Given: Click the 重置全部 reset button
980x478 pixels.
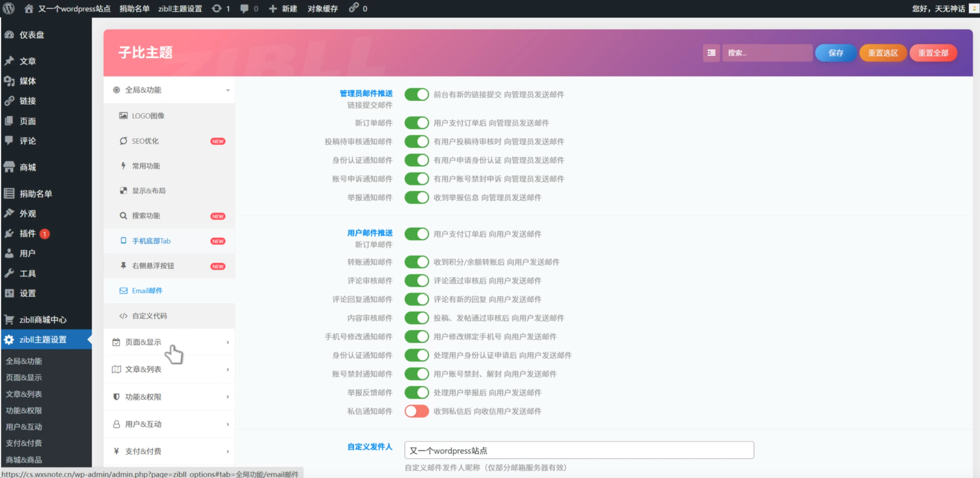Looking at the screenshot, I should [933, 53].
